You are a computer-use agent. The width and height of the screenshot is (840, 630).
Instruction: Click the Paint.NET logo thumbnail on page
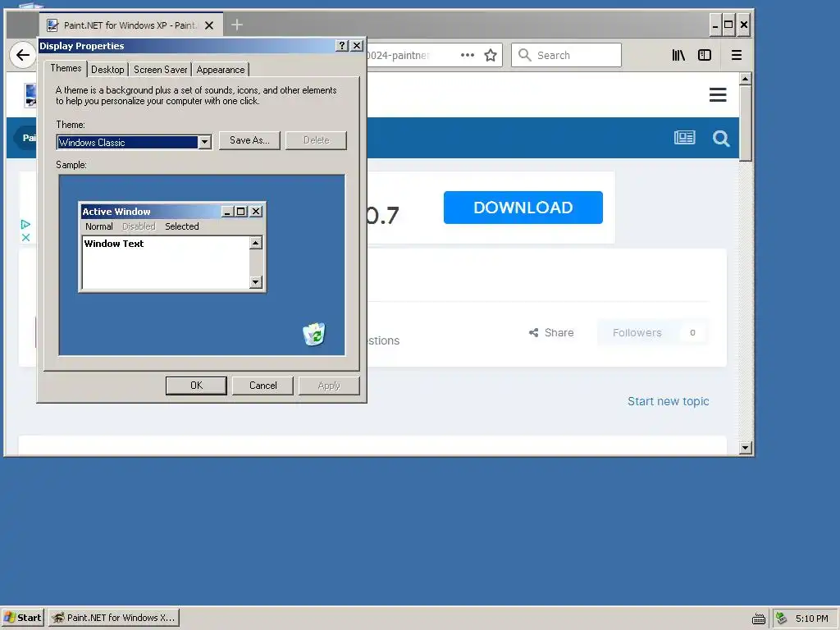[30, 96]
